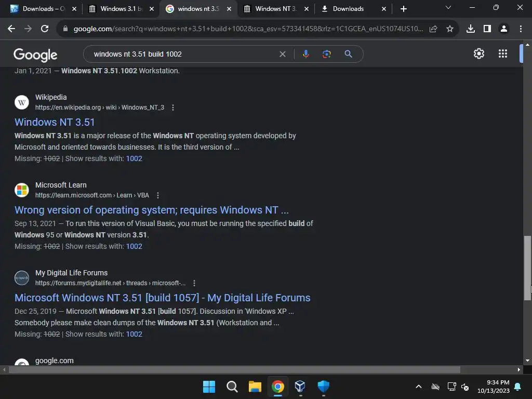Open the Chrome downloads icon
Image resolution: width=532 pixels, height=399 pixels.
[471, 29]
